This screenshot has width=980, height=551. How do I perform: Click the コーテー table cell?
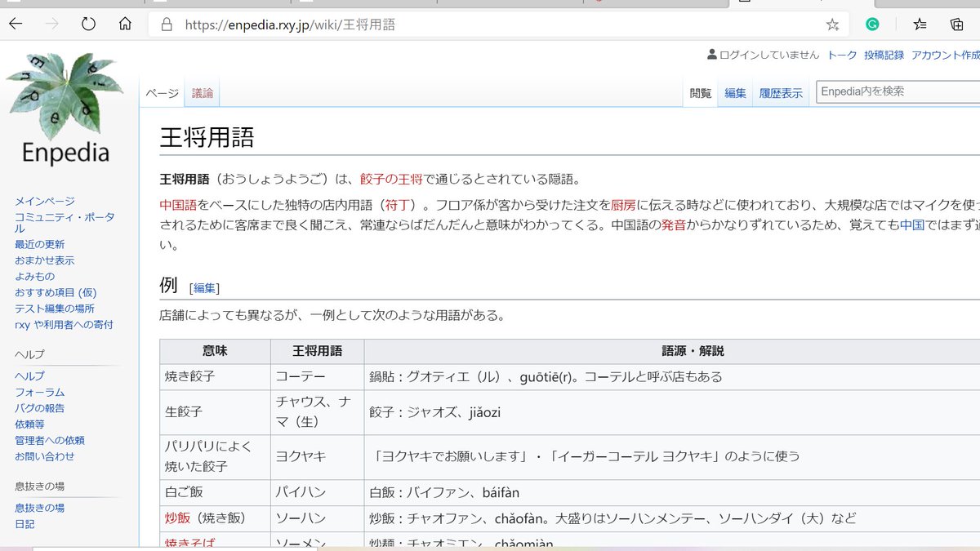click(317, 377)
